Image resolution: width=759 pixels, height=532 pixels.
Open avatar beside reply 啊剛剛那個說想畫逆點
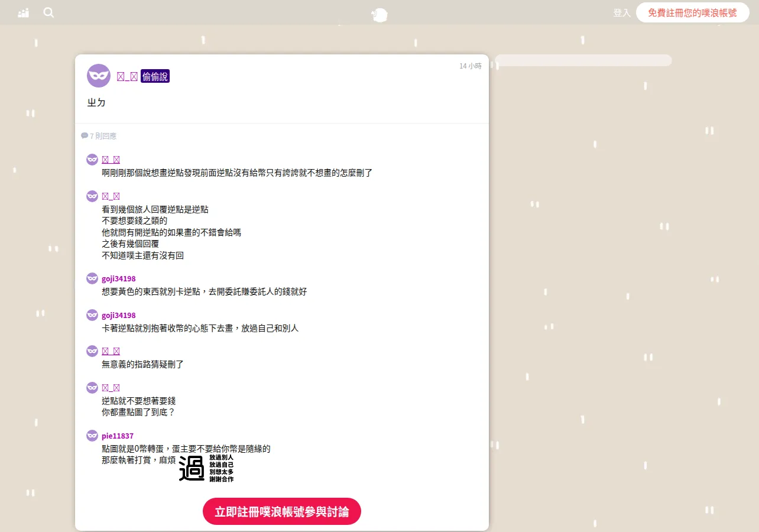point(92,160)
